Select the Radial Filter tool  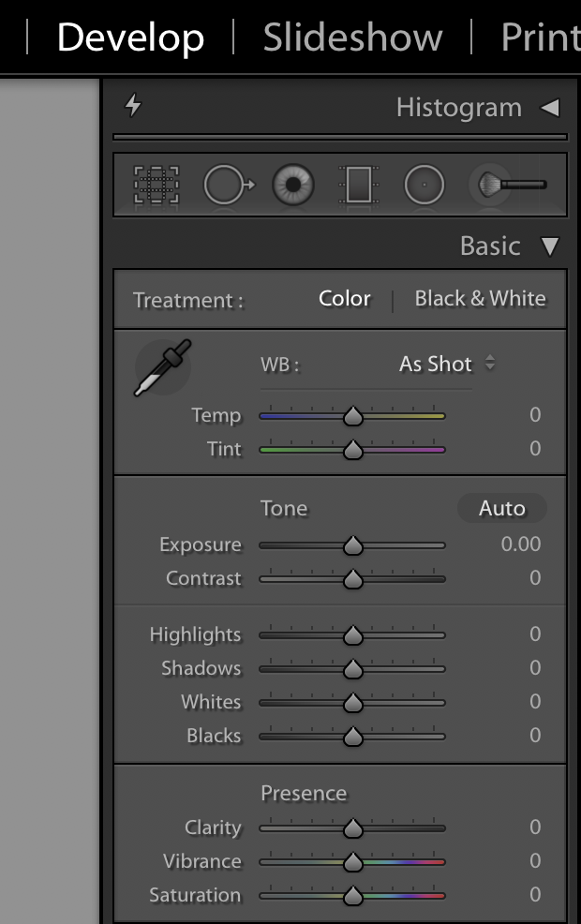(424, 186)
